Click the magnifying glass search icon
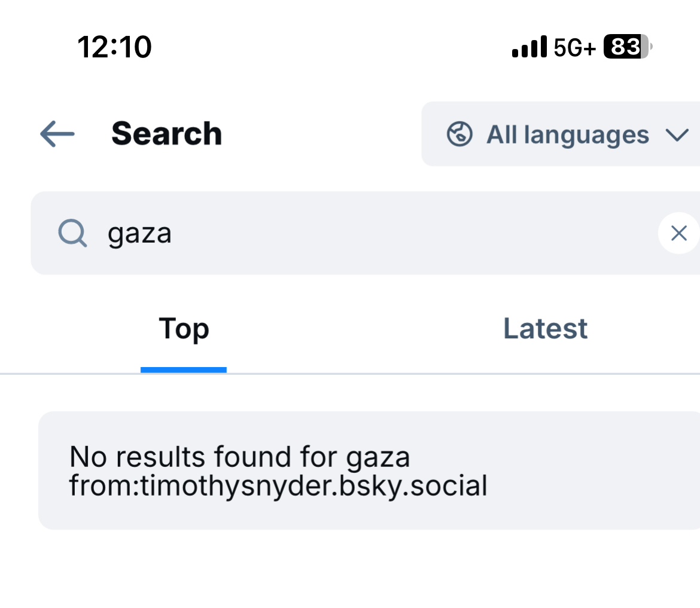This screenshot has width=700, height=608. [x=73, y=233]
